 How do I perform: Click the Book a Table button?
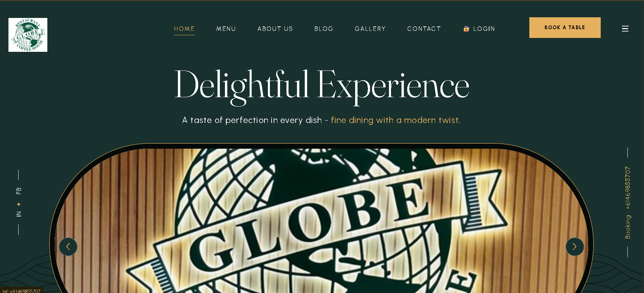[565, 27]
